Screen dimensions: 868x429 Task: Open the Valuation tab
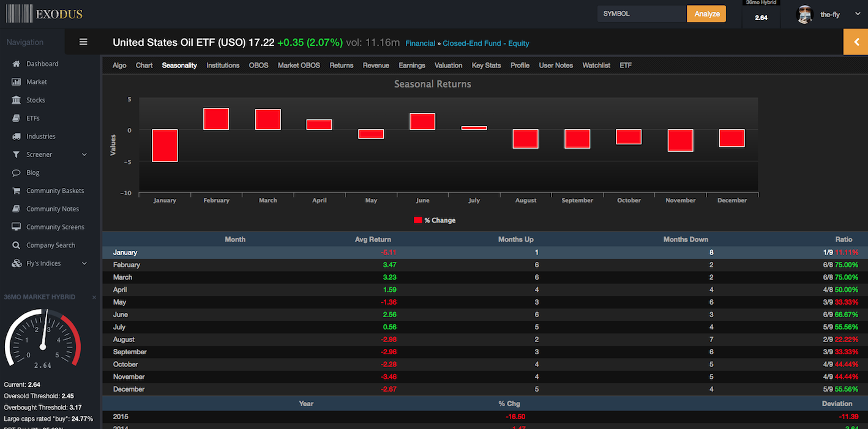pyautogui.click(x=449, y=65)
